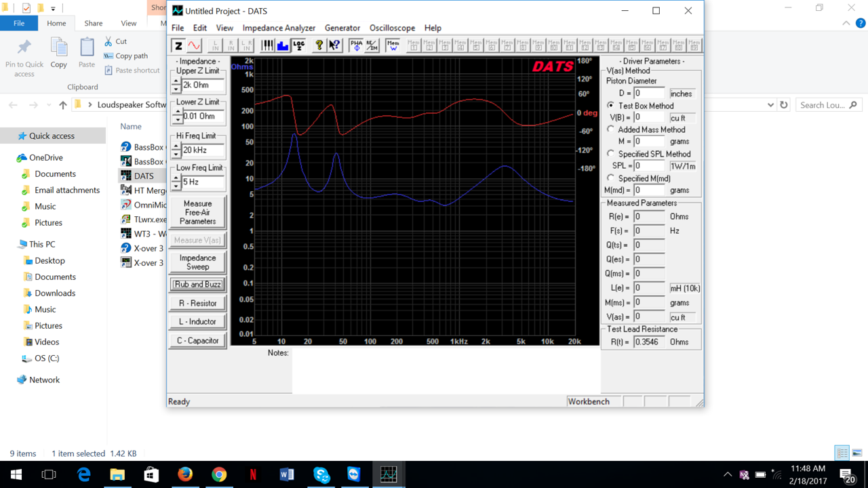Open the DATS Edit menu
868x488 pixels.
click(200, 28)
